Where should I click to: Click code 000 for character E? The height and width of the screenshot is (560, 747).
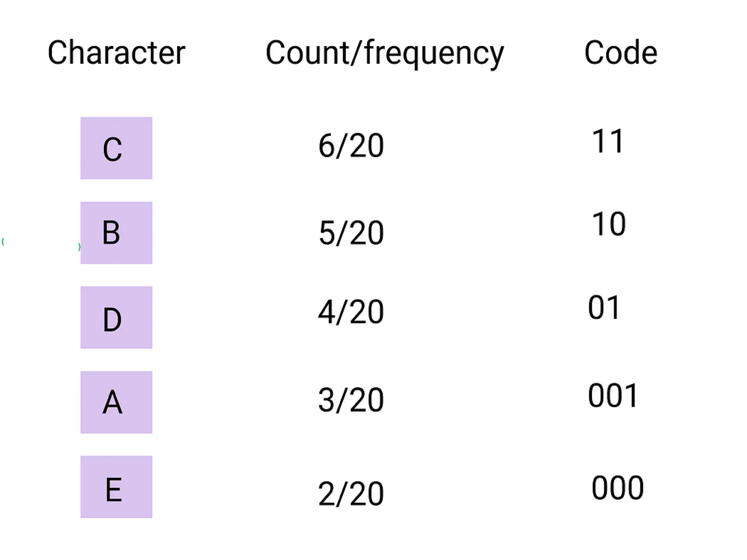click(x=617, y=488)
